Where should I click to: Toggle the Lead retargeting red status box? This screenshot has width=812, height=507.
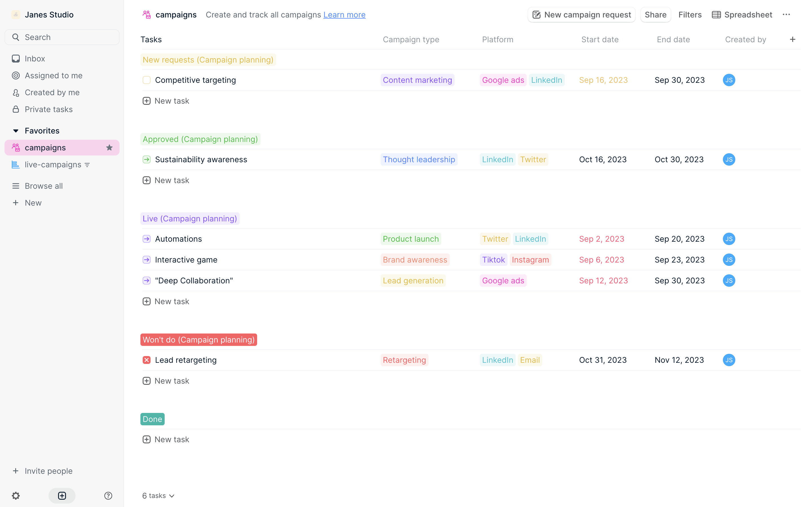point(147,360)
